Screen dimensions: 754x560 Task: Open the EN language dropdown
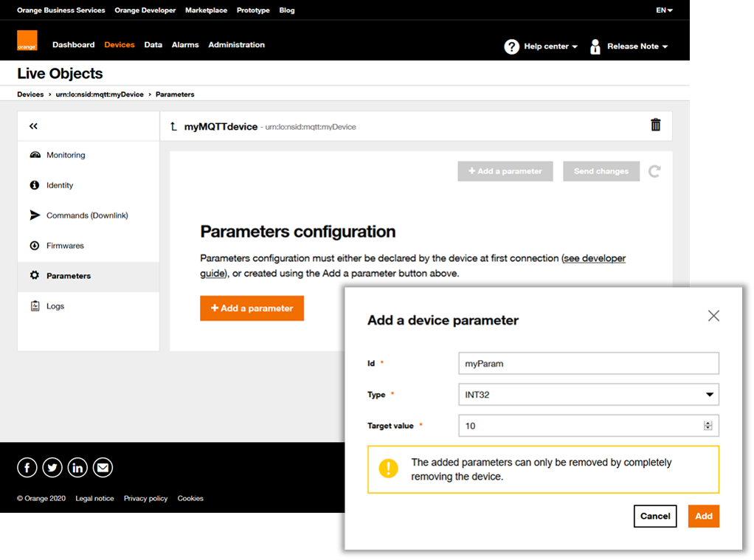665,10
